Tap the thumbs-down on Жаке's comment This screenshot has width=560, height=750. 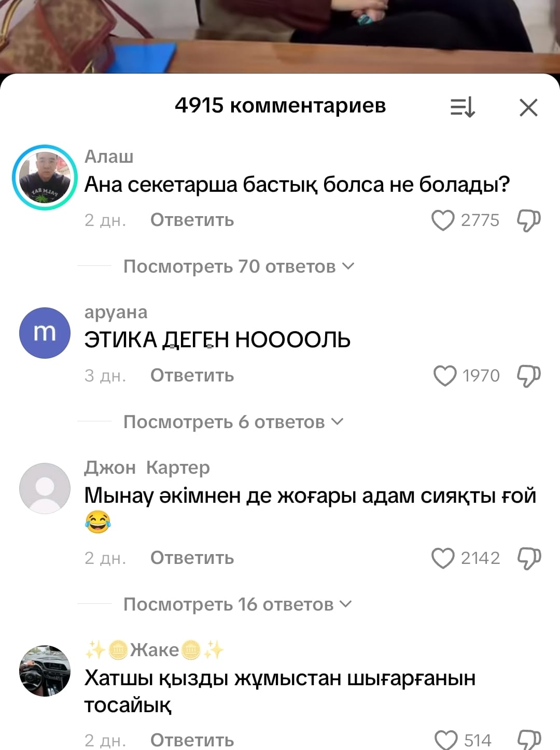528,740
